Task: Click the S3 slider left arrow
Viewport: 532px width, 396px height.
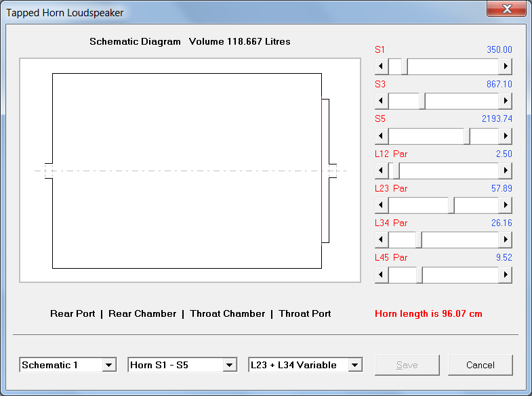Action: 382,101
